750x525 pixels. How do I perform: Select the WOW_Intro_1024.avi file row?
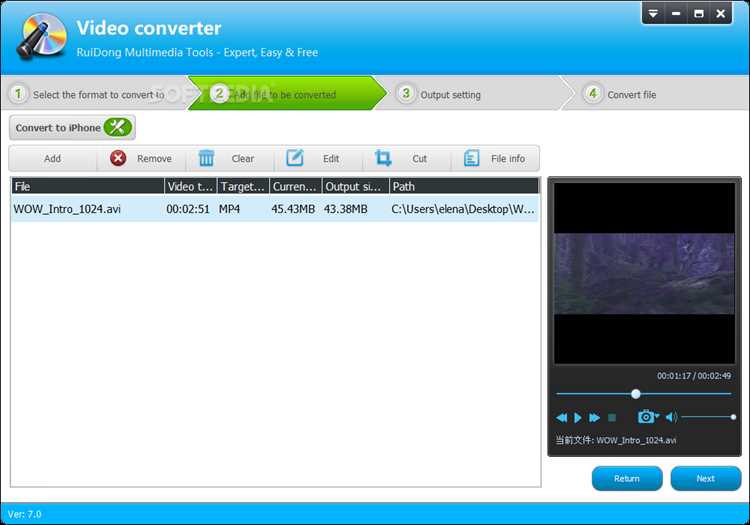pos(275,209)
